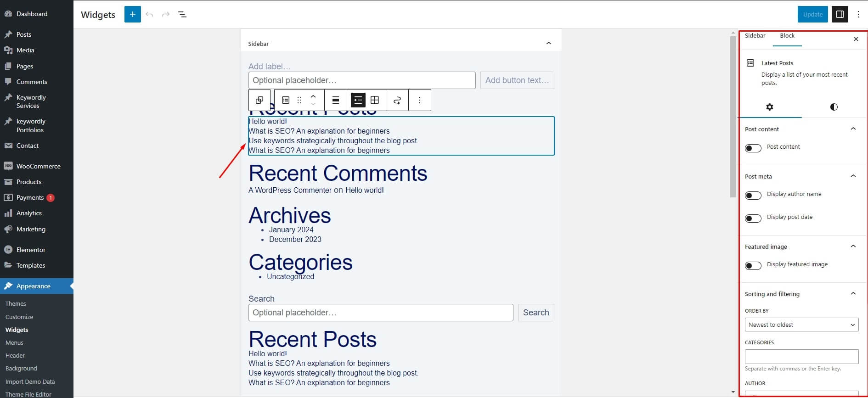868x398 pixels.
Task: Click the Update button
Action: click(812, 14)
